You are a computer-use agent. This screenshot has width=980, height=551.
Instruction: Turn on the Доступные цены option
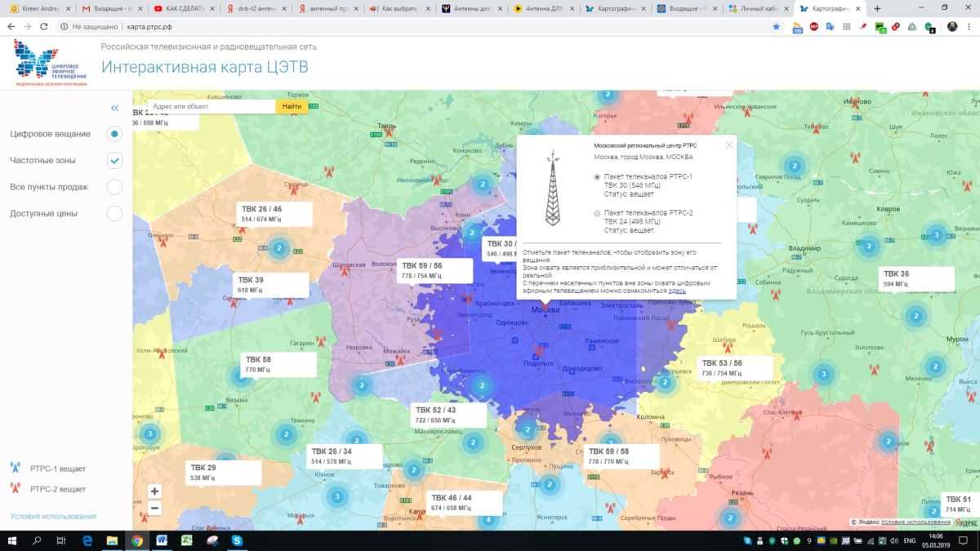tap(114, 214)
